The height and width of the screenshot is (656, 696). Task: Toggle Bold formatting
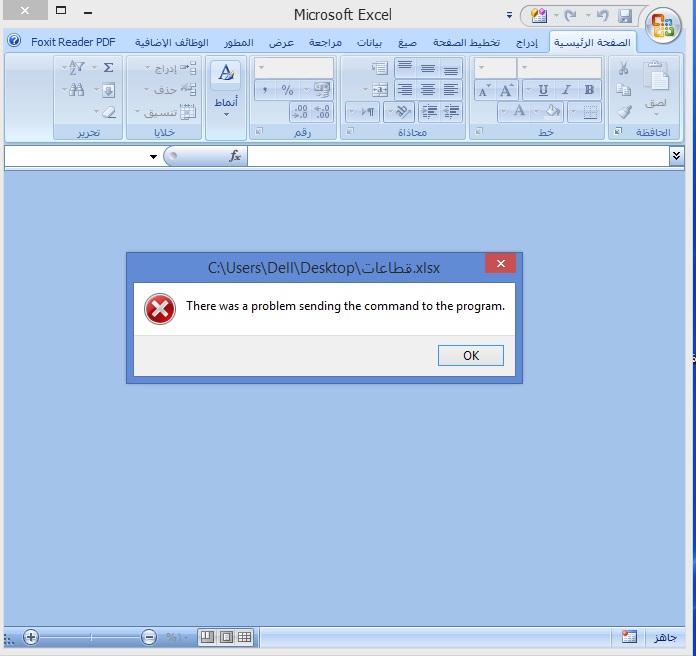pos(589,90)
